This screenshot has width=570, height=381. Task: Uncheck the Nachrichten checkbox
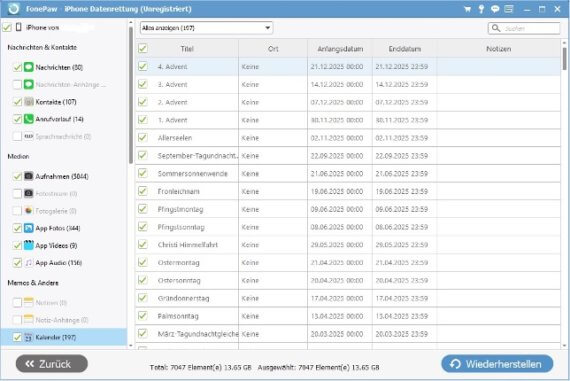click(17, 67)
